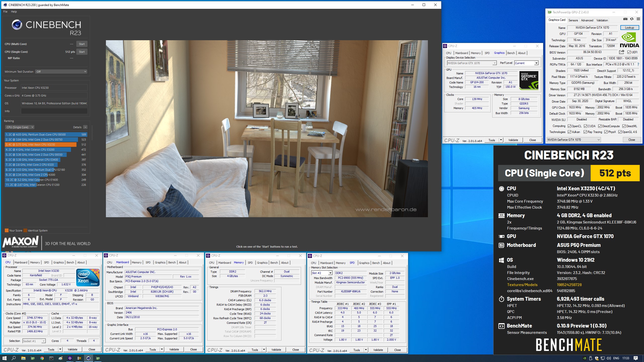The height and width of the screenshot is (362, 644).
Task: Open Google Chrome from the taskbar
Action: click(x=42, y=358)
